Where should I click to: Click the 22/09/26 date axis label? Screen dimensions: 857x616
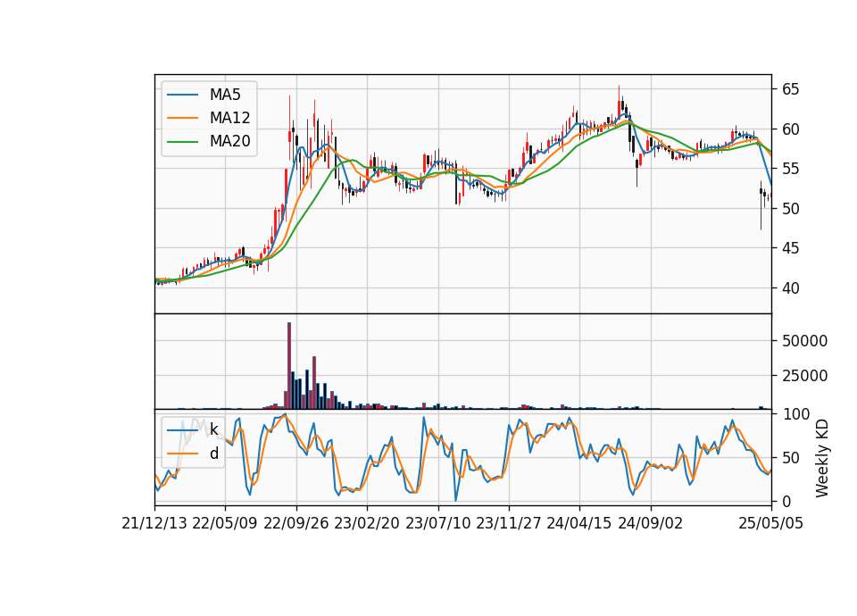pyautogui.click(x=296, y=523)
